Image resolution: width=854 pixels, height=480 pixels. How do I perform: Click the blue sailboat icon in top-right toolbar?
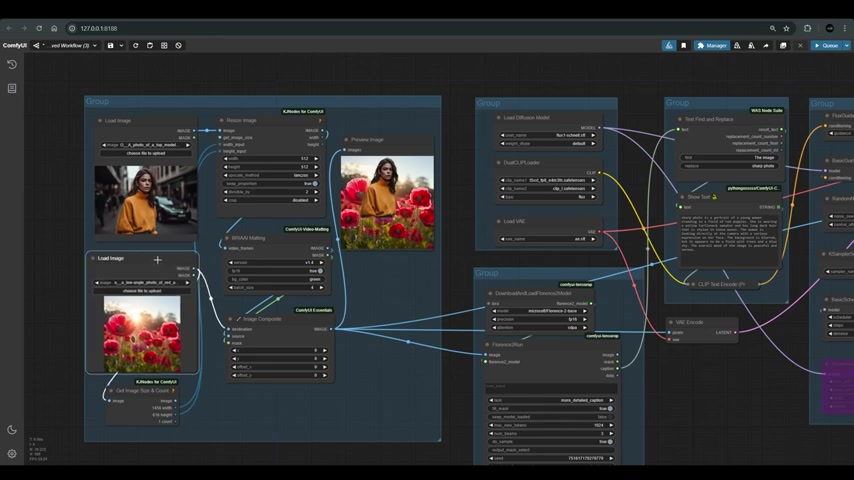(x=669, y=46)
